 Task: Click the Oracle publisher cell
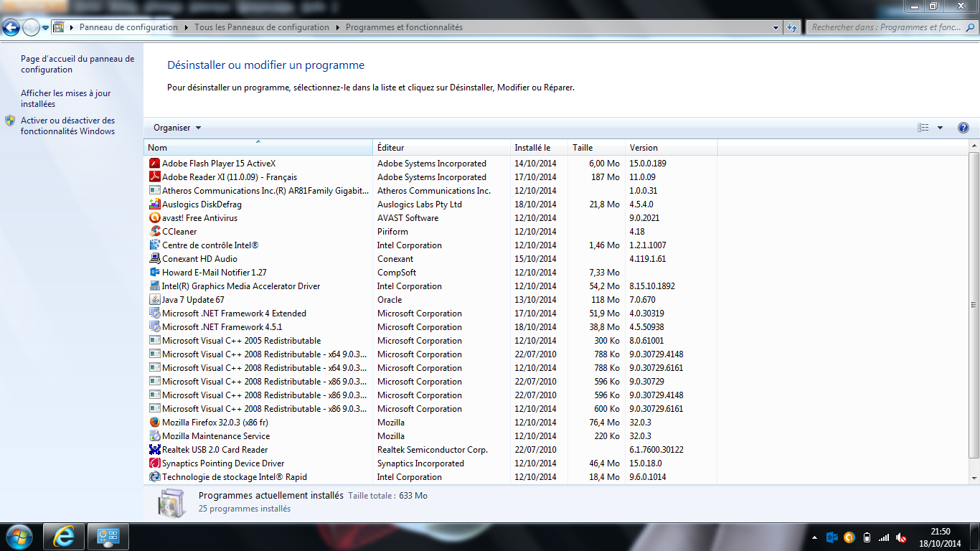point(390,300)
